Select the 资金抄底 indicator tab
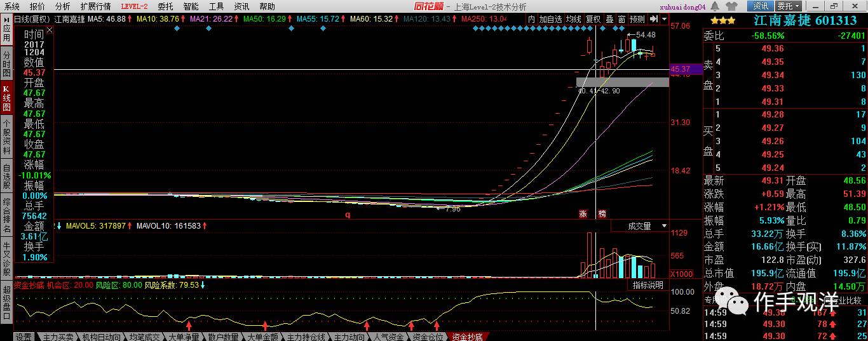Screen dimensions: 868x341 coord(467,337)
